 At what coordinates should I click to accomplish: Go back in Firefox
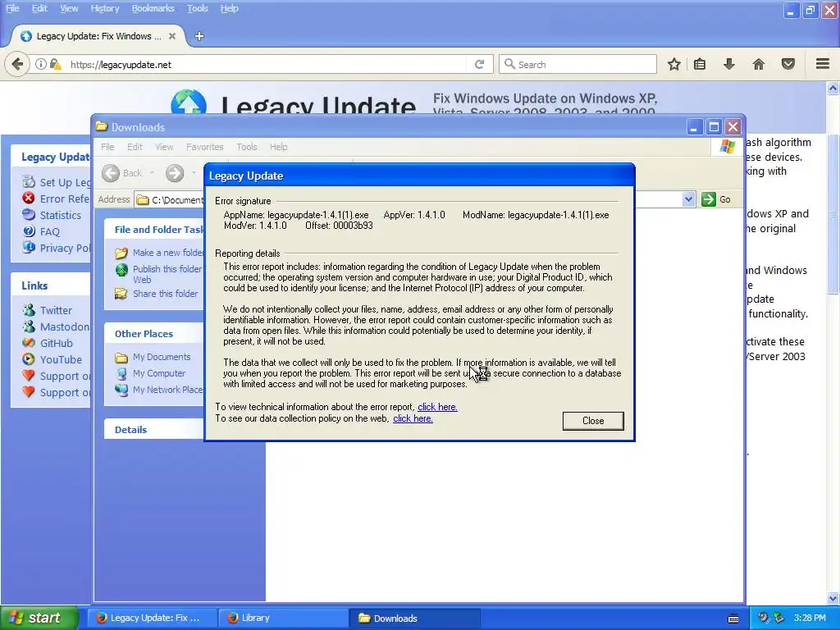pos(17,64)
